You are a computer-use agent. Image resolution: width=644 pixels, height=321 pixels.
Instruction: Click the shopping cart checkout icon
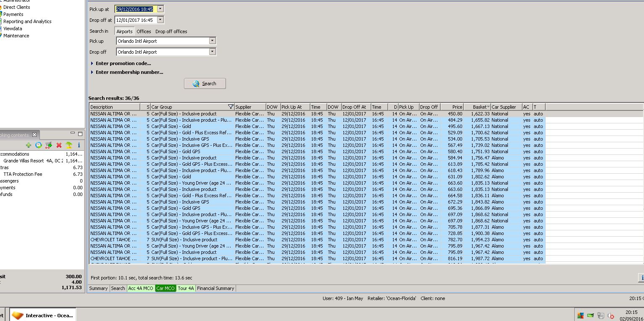(x=49, y=145)
